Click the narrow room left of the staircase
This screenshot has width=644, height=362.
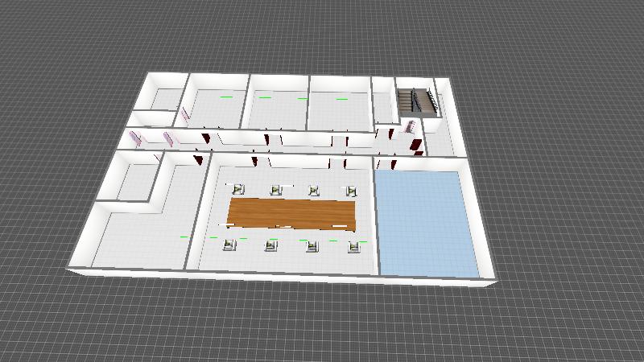coord(382,106)
